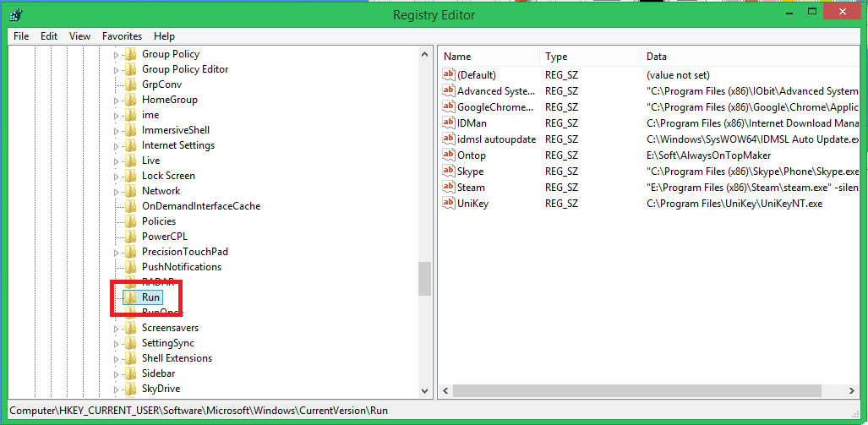Click the Skype string value icon

pyautogui.click(x=449, y=171)
